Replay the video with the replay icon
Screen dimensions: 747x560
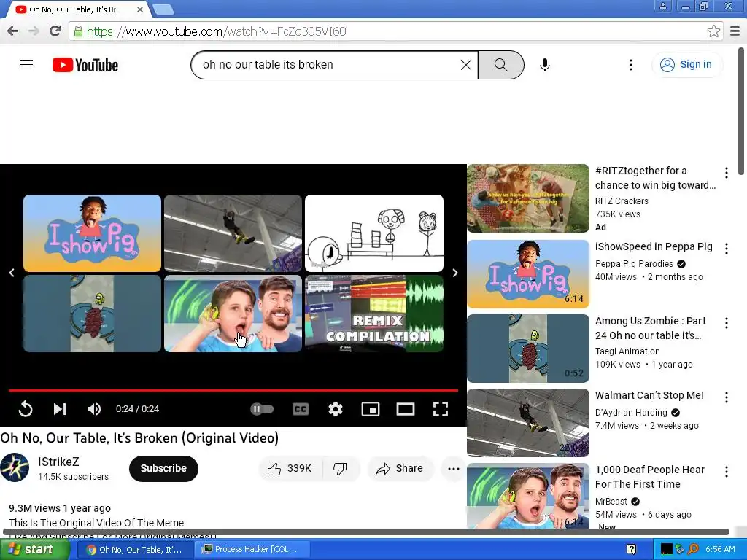[26, 409]
